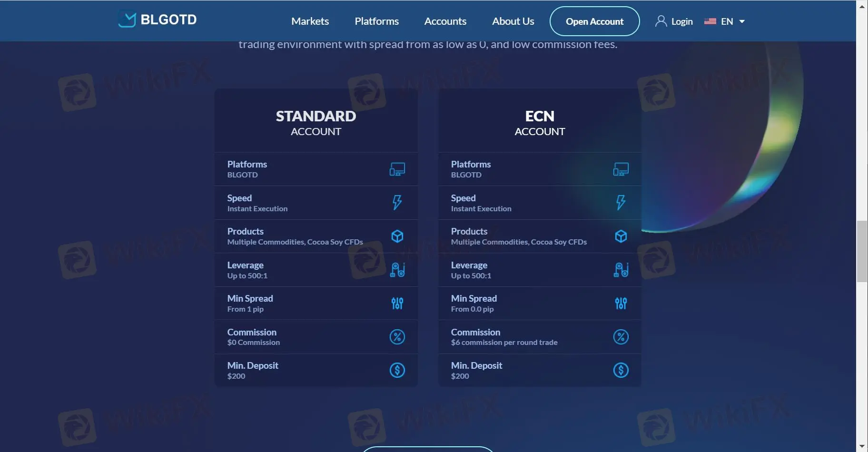Click the Min Spread sliders icon in Standard column
The width and height of the screenshot is (868, 452).
tap(397, 303)
